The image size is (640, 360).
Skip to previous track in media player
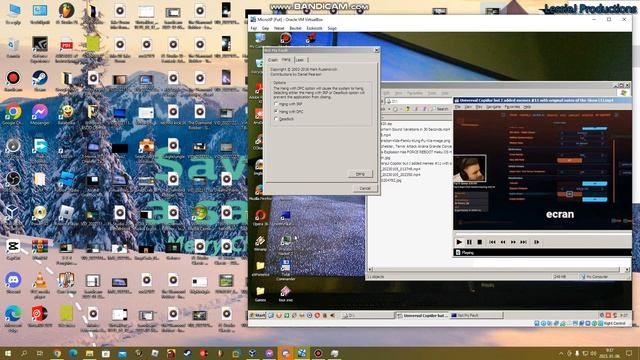pyautogui.click(x=492, y=242)
